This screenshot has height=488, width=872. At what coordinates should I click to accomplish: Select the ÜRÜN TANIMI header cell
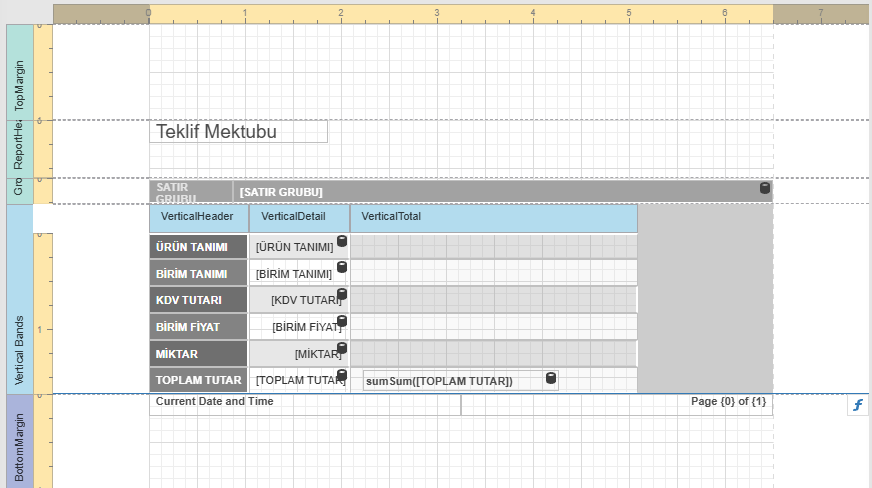tap(198, 247)
